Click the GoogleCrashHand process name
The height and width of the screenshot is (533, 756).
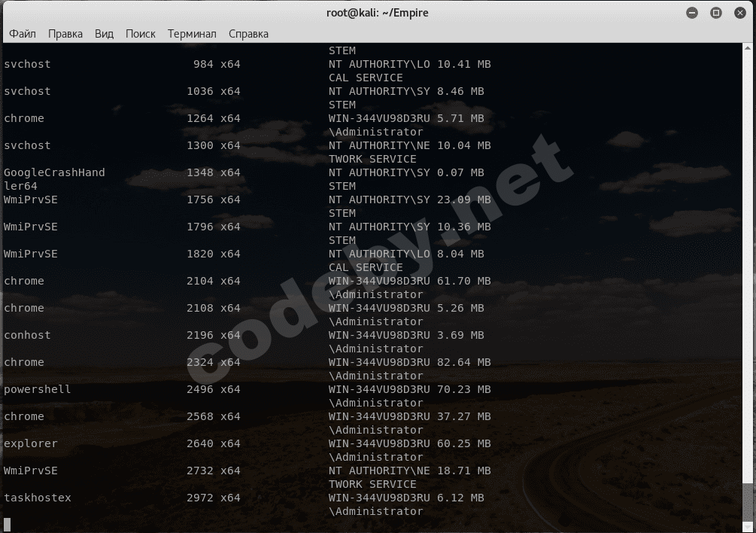(x=54, y=172)
